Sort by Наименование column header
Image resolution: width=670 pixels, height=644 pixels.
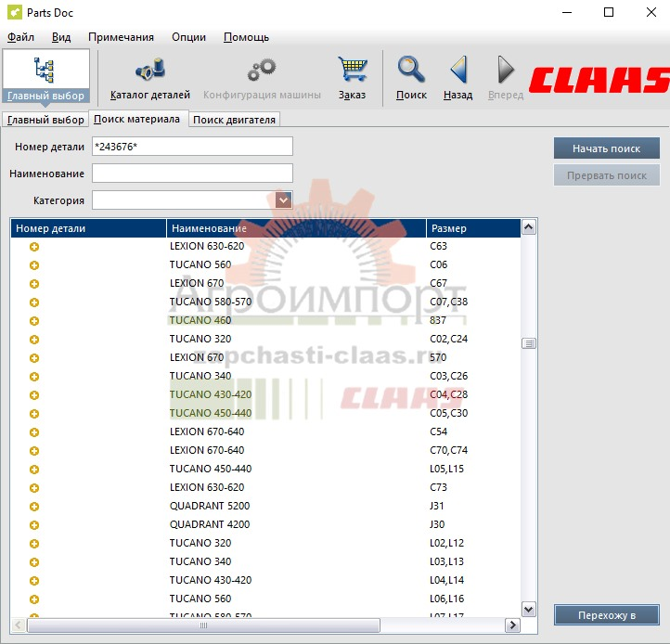296,228
